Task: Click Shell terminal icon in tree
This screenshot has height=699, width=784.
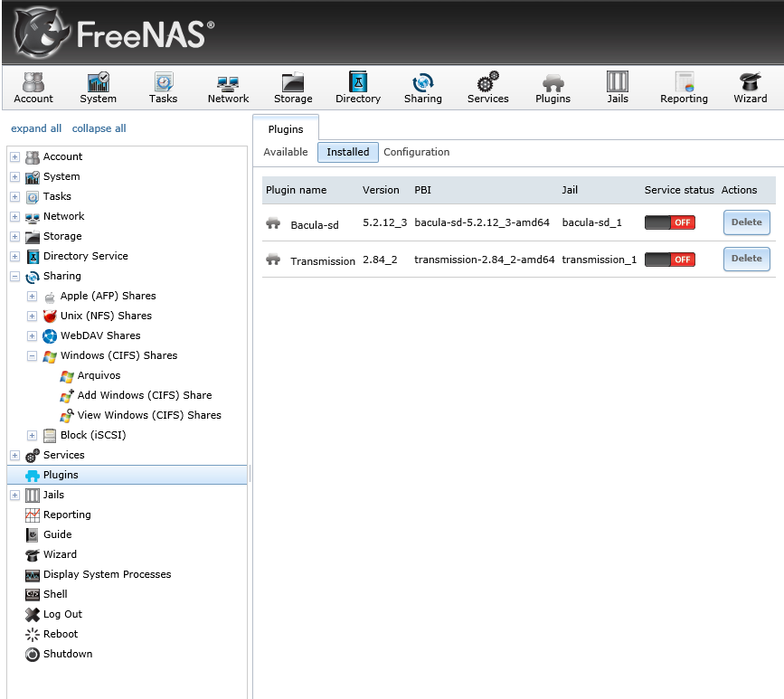Action: tap(33, 594)
